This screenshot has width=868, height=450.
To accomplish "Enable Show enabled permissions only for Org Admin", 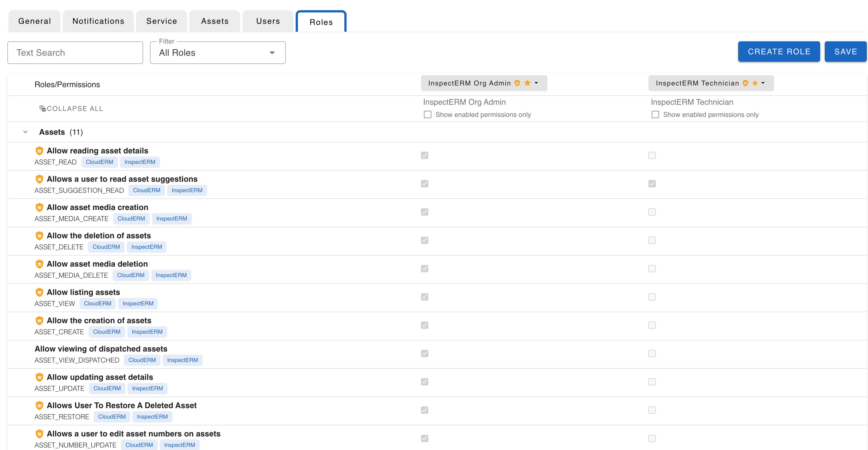I will (427, 115).
